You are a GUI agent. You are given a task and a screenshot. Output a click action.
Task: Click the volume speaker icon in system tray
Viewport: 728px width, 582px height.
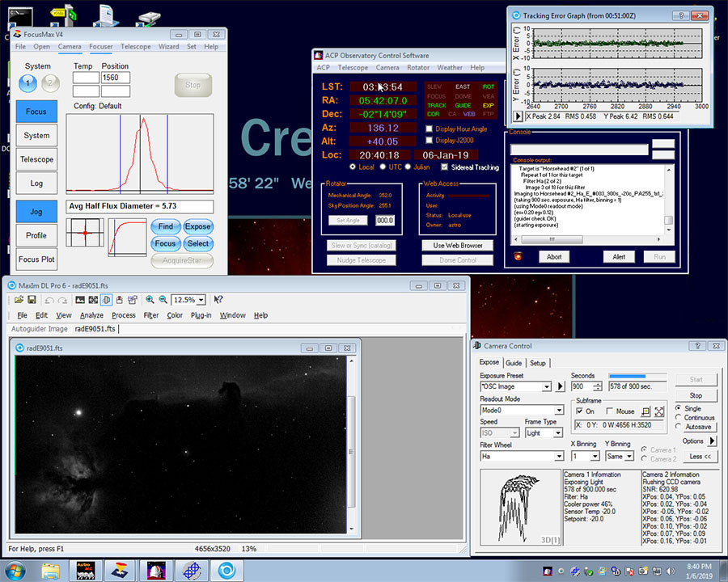click(671, 571)
